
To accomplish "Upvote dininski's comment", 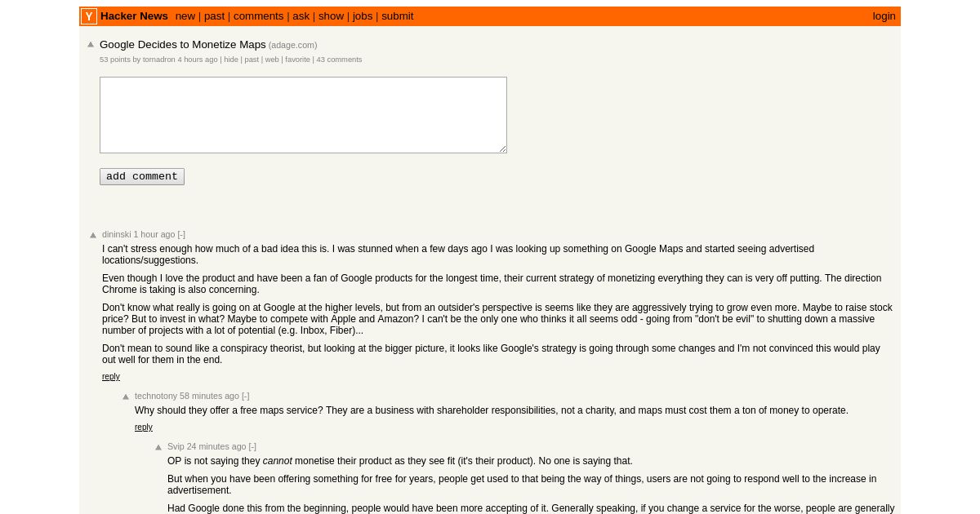I will [93, 235].
